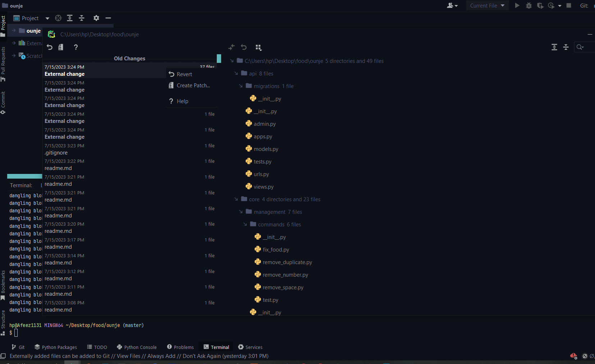Viewport: 595px width, 364px height.
Task: Select the .gitignore change at 3:23 PM
Action: point(130,149)
